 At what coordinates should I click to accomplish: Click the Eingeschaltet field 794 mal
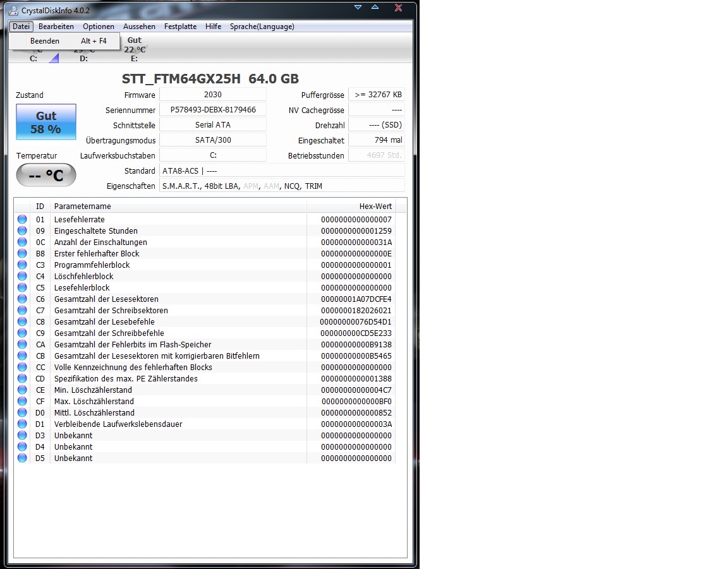click(x=377, y=140)
